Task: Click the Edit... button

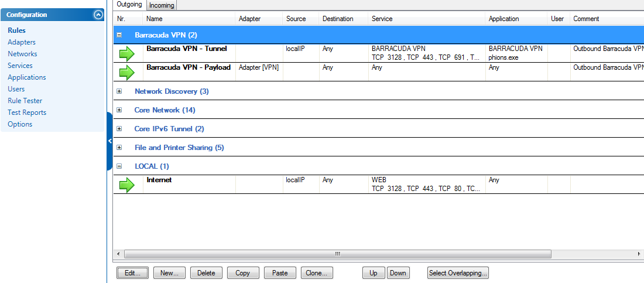Action: coord(133,272)
